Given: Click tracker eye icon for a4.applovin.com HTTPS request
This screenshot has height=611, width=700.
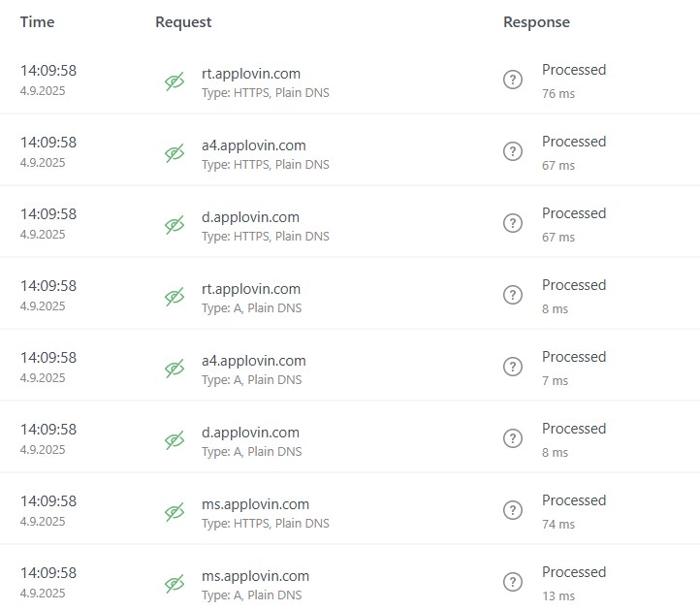Looking at the screenshot, I should click(x=175, y=153).
